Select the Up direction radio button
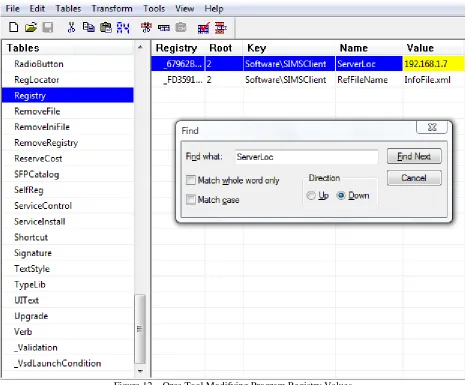The image size is (468, 385). click(311, 196)
